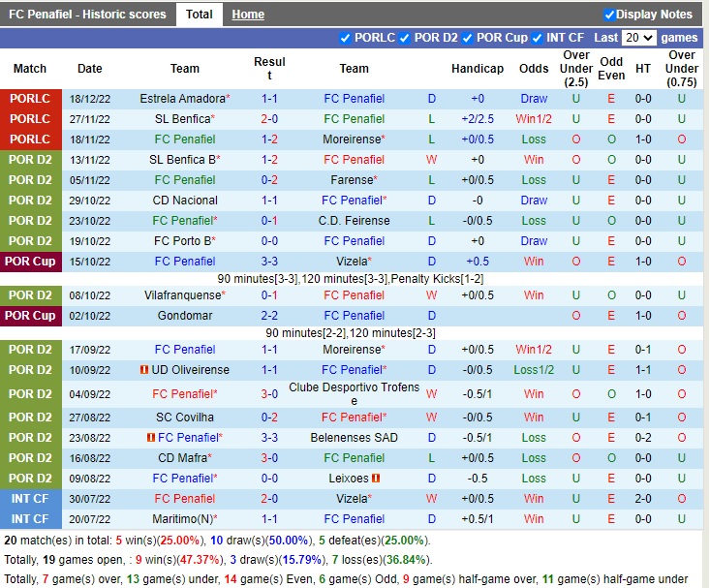
Task: Switch to the Home tab
Action: (x=248, y=15)
